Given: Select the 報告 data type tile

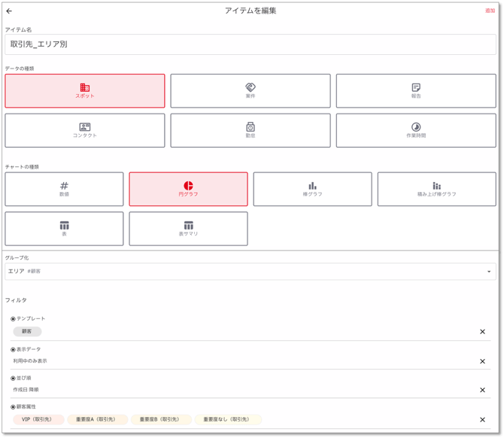Looking at the screenshot, I should 416,91.
